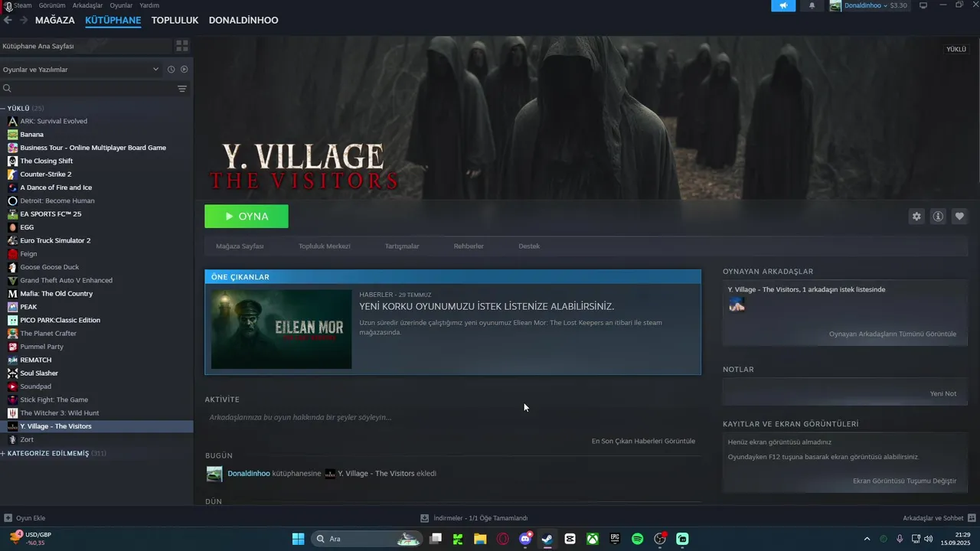Toggle ready-to-play filter icon

184,70
